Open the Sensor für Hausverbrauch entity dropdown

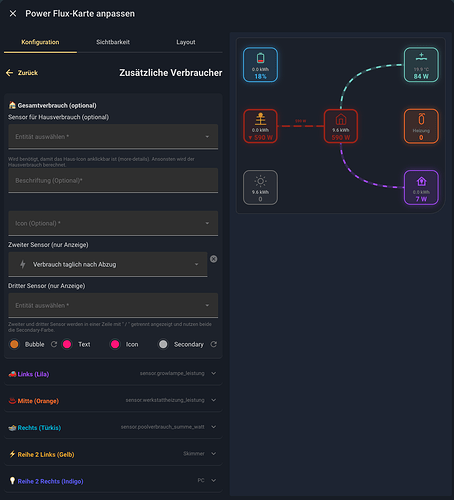113,137
